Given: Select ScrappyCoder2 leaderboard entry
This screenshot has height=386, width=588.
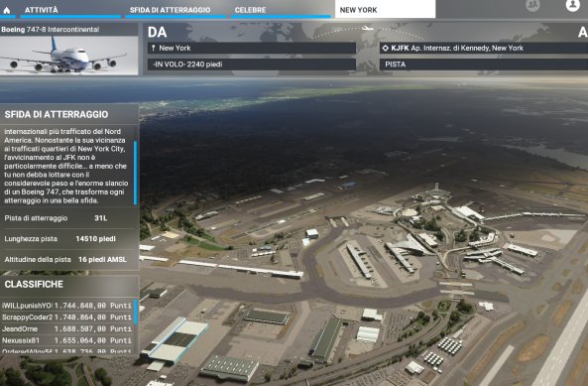Looking at the screenshot, I should [66, 318].
